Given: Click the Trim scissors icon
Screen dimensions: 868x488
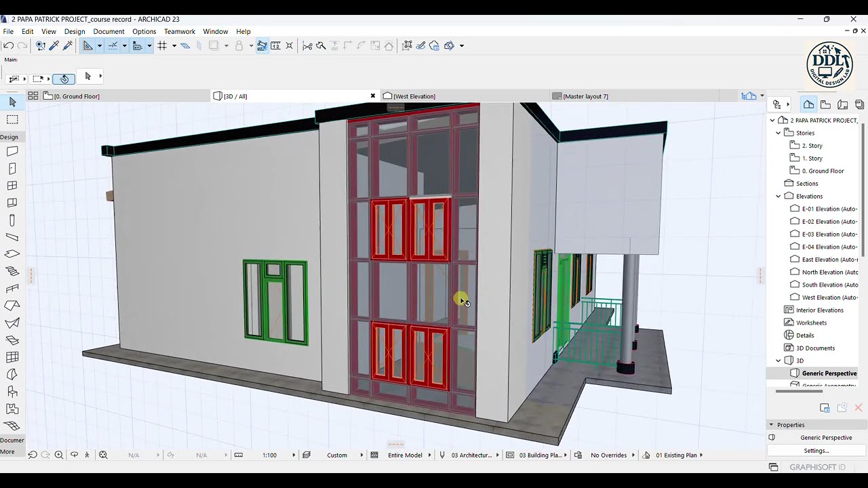Looking at the screenshot, I should pyautogui.click(x=307, y=45).
